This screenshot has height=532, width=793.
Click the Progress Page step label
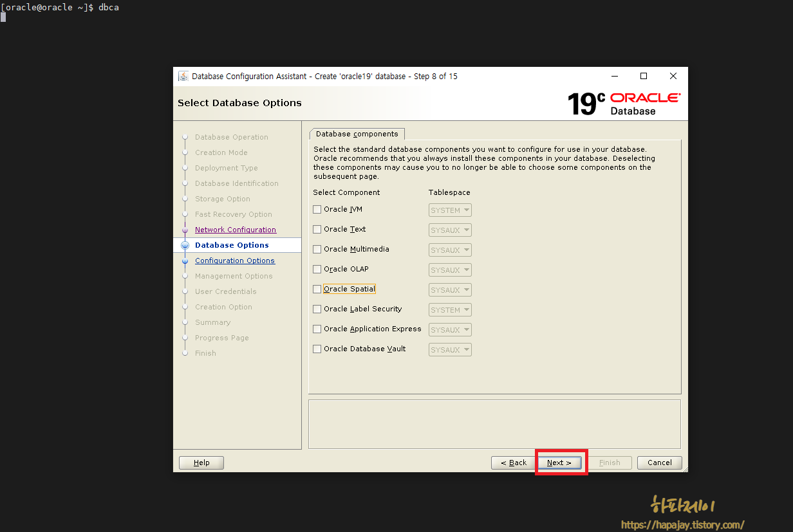222,338
